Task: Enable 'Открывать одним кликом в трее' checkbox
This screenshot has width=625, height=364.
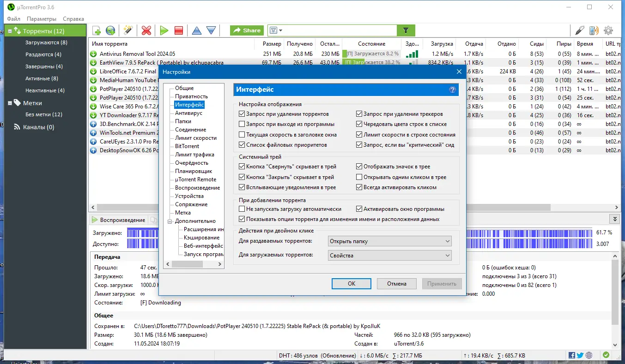Action: coord(359,177)
